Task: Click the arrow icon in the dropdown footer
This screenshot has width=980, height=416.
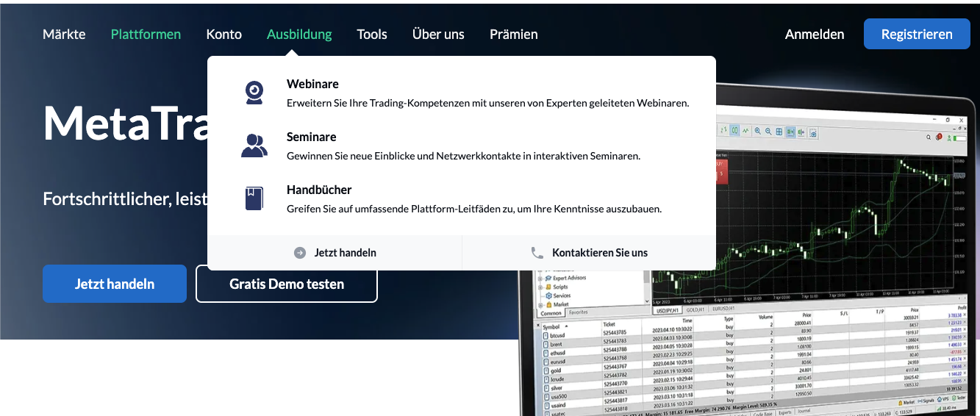Action: coord(300,253)
